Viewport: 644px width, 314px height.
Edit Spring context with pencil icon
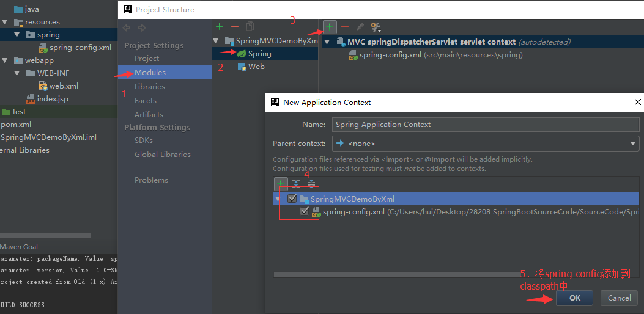360,27
